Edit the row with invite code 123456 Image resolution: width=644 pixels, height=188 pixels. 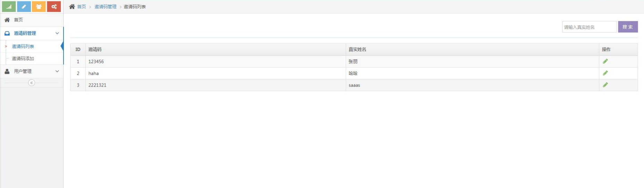(605, 62)
